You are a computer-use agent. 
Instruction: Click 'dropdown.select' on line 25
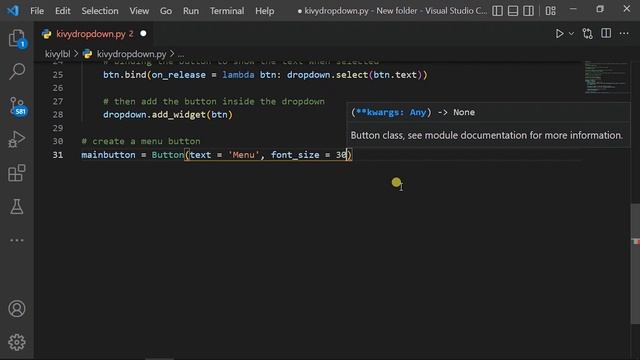tap(328, 75)
